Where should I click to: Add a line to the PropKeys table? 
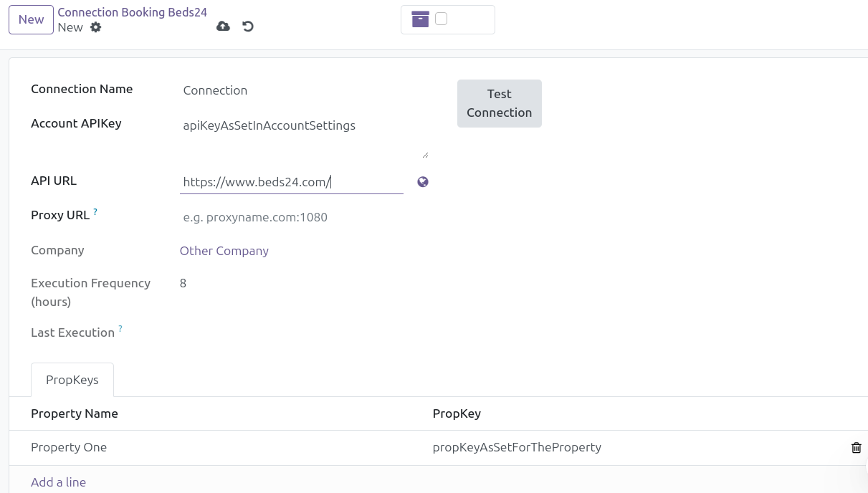59,482
